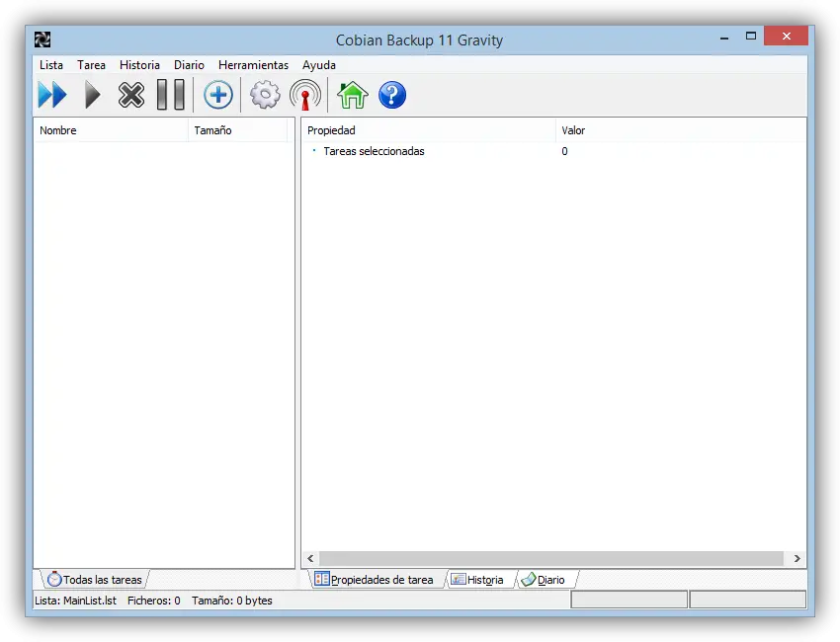Open options via gear icon
The width and height of the screenshot is (840, 642).
pos(265,95)
